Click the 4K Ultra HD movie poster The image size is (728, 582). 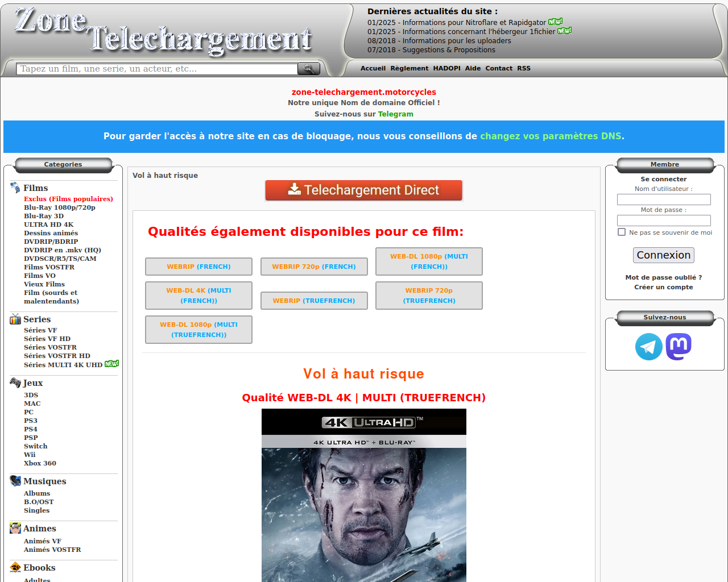(x=364, y=495)
